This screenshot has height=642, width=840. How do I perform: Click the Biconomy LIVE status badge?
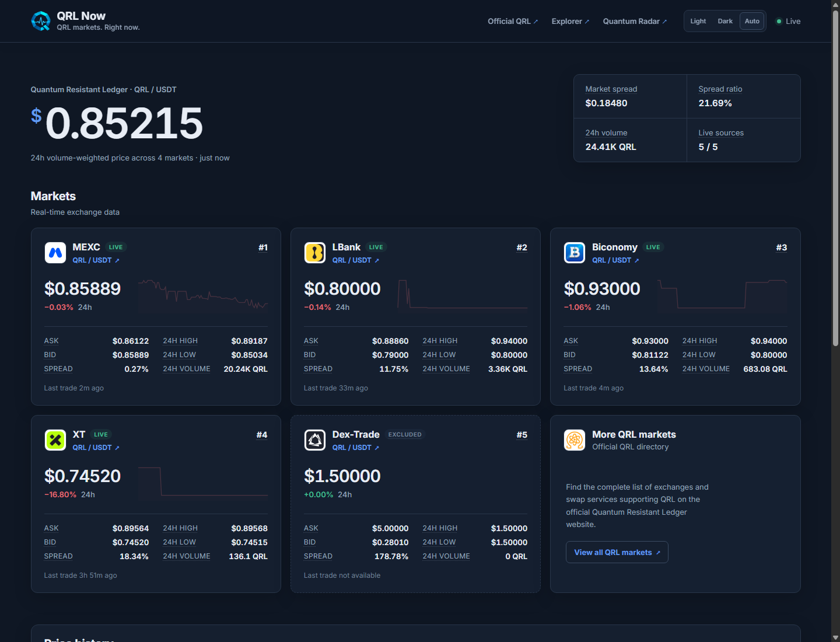coord(653,247)
